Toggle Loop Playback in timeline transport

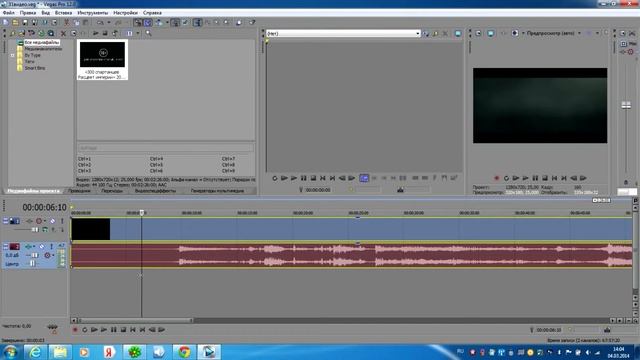pos(84,330)
